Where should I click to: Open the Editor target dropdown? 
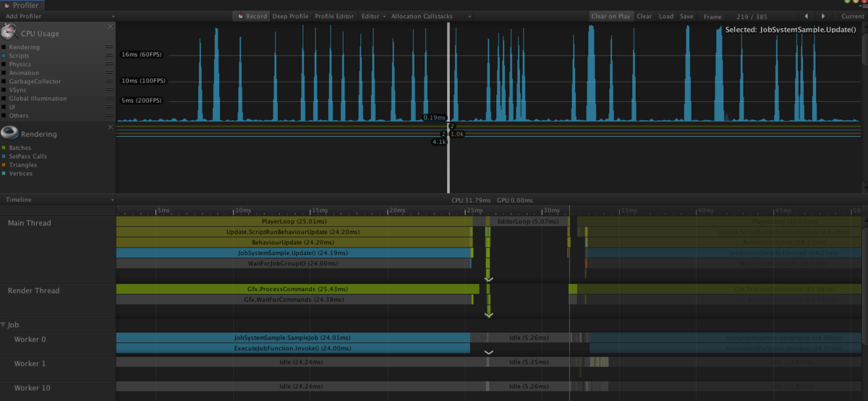373,16
